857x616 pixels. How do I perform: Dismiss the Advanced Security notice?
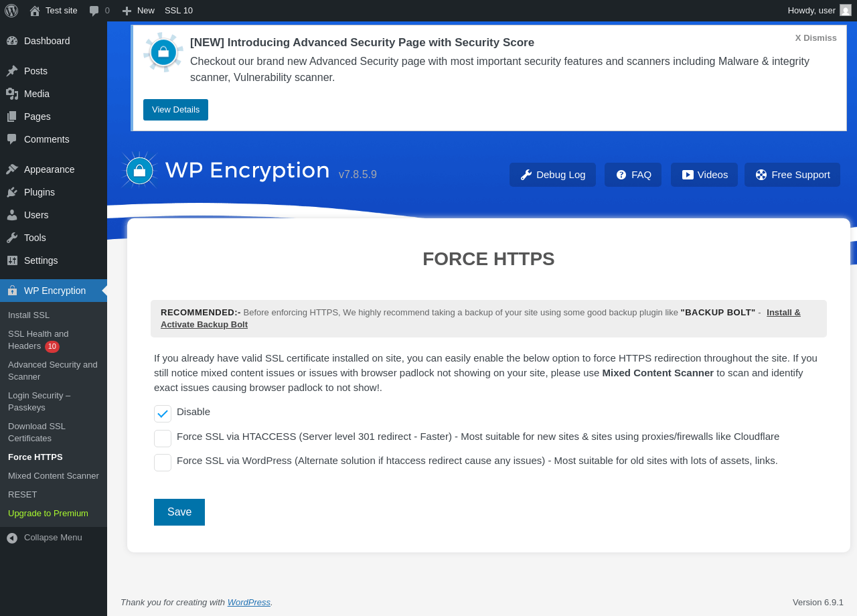(815, 38)
